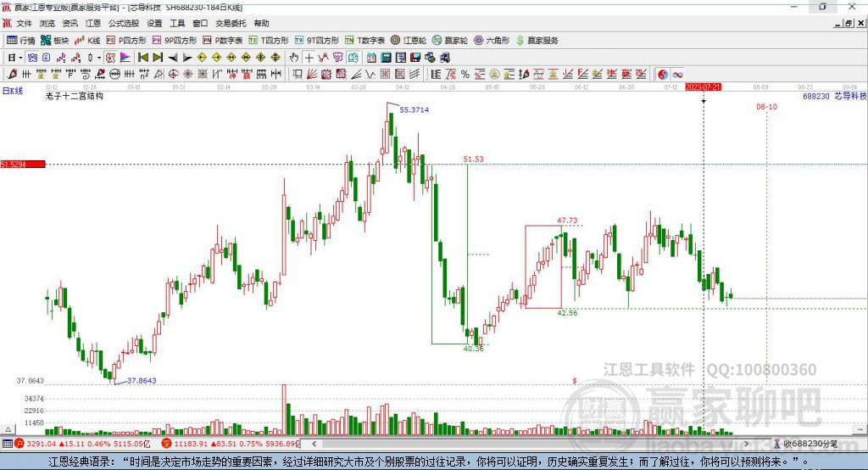This screenshot has height=470, width=868.
Task: Open the 江恩轮 Gann wheel
Action: coord(409,41)
